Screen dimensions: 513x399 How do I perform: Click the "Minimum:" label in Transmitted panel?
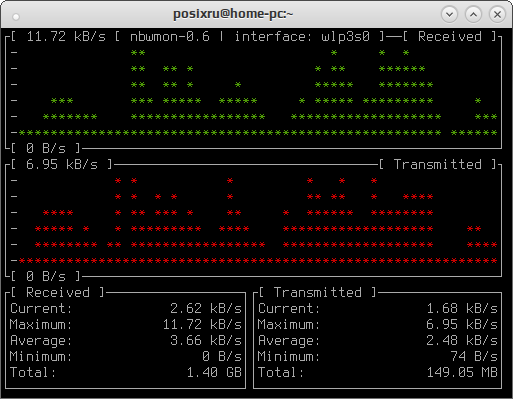pyautogui.click(x=289, y=357)
